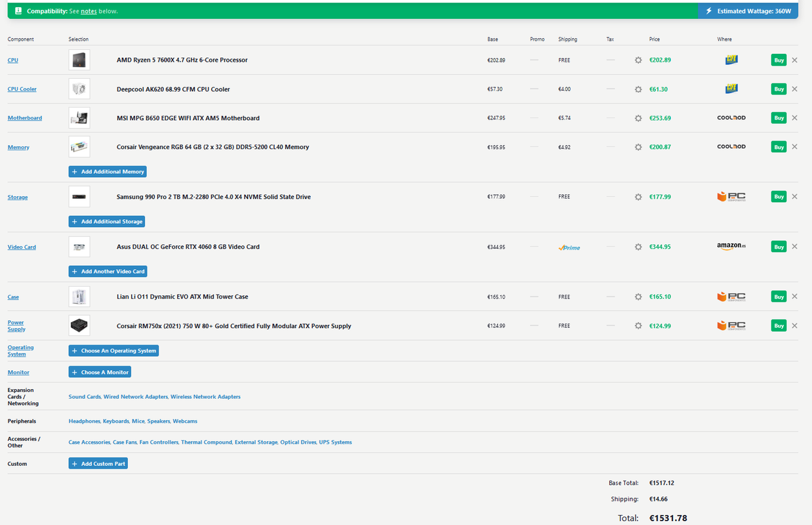Click merchant logo in CPU row
Image resolution: width=812 pixels, height=525 pixels.
point(731,60)
